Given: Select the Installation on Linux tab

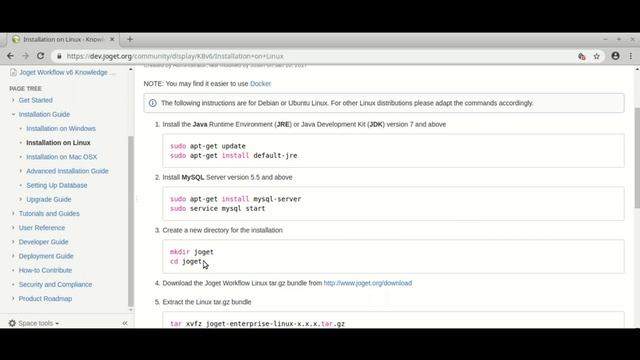Looking at the screenshot, I should (63, 39).
